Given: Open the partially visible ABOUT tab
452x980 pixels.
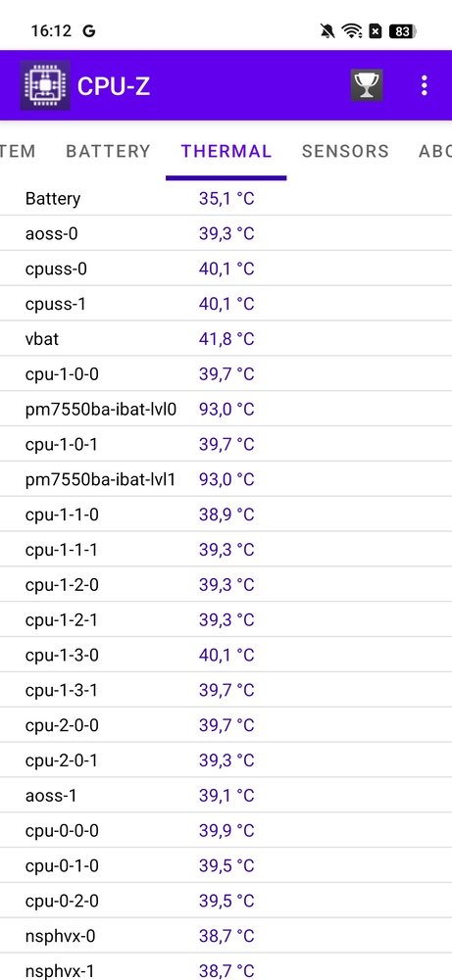Looking at the screenshot, I should coord(435,151).
